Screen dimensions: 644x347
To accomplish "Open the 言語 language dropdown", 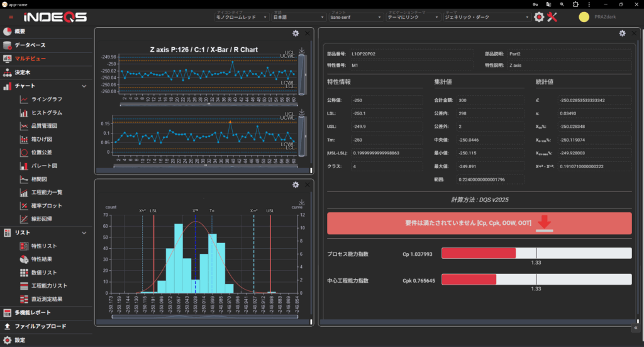I will click(299, 18).
